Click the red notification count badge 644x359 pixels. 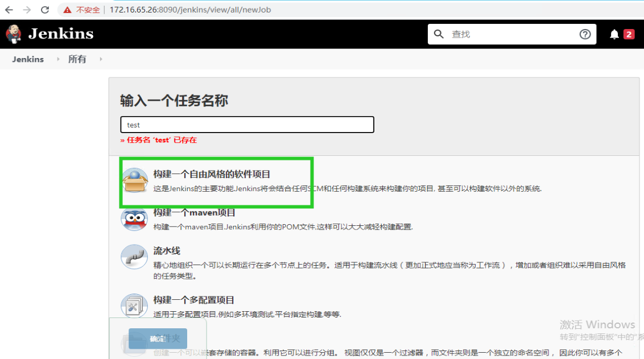coord(629,34)
